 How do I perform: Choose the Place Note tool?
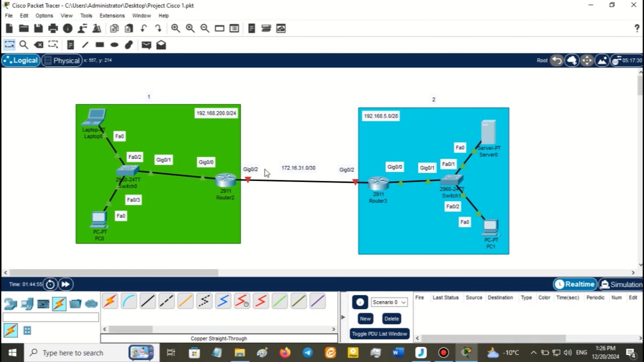[70, 45]
